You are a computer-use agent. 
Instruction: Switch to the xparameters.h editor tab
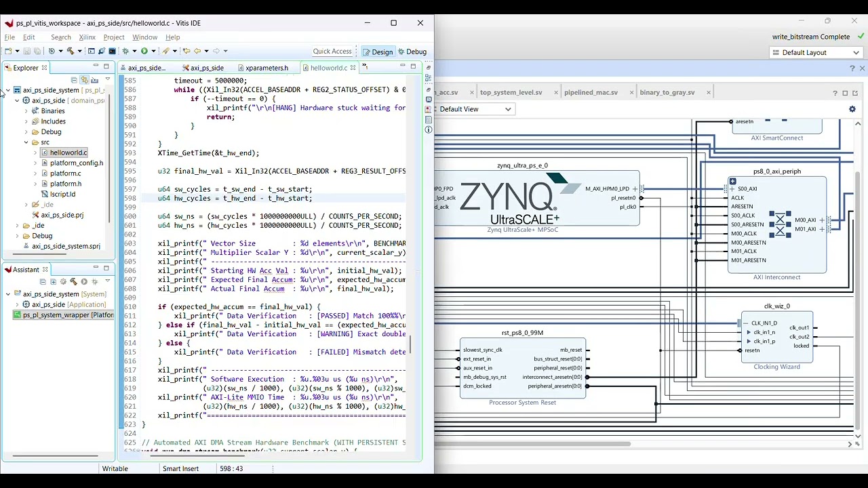[x=265, y=68]
